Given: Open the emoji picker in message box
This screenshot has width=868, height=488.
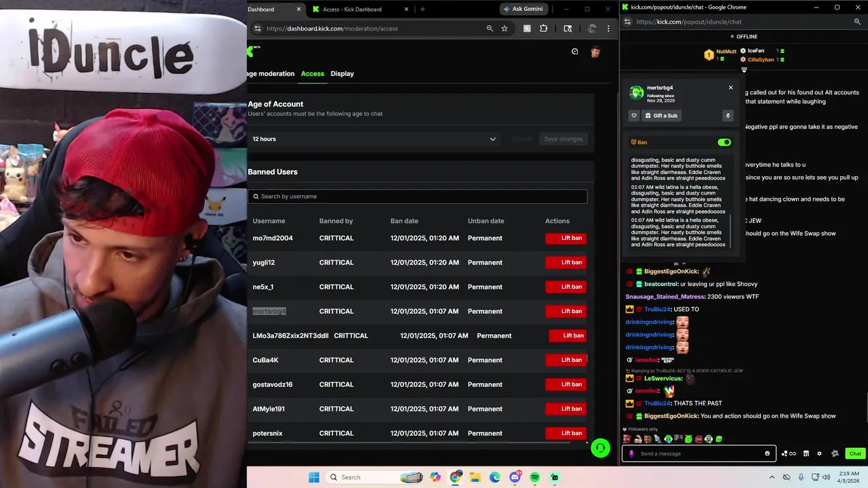Looking at the screenshot, I should click(768, 453).
